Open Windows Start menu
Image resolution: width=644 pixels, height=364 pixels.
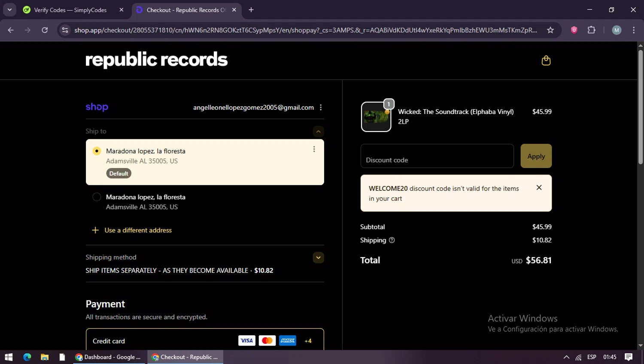pos(9,357)
